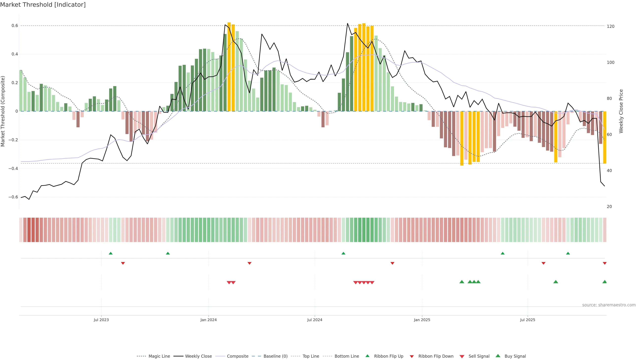Click the darkest red ribbon cell at left

coord(29,230)
